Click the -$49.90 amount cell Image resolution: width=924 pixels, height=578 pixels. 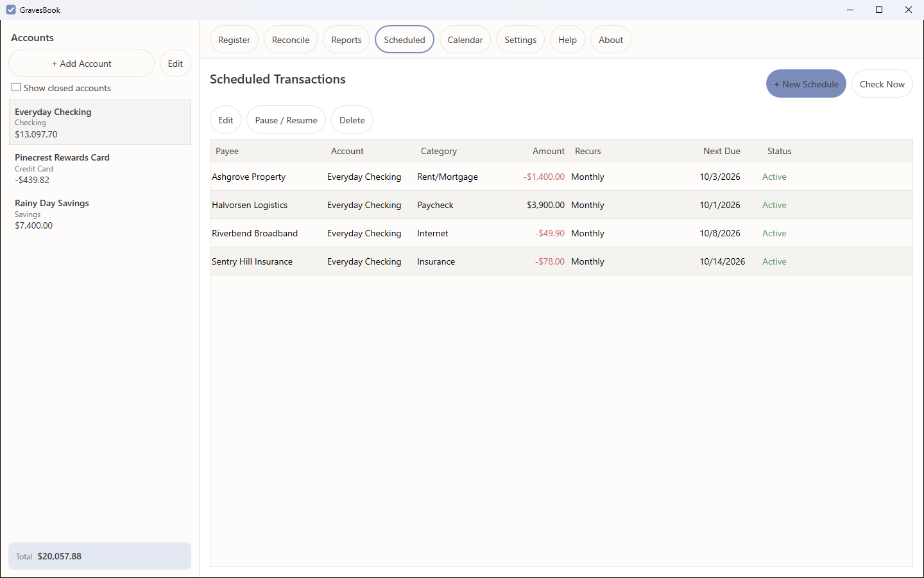tap(550, 233)
